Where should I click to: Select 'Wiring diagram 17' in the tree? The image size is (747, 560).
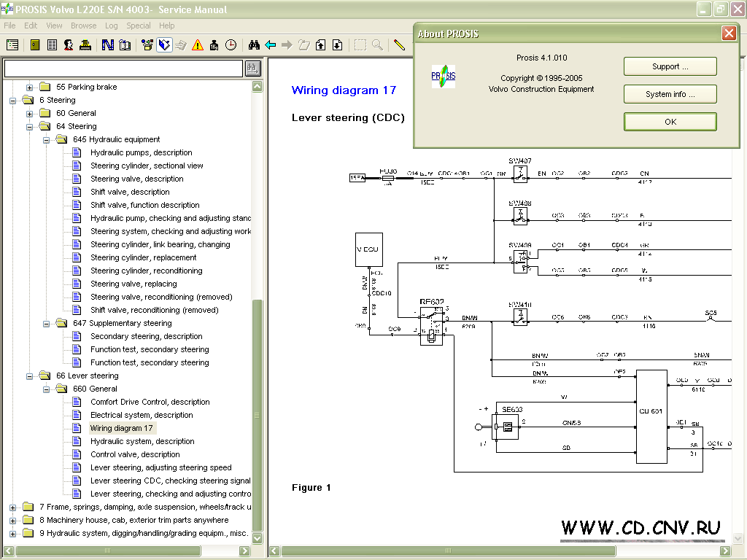122,429
